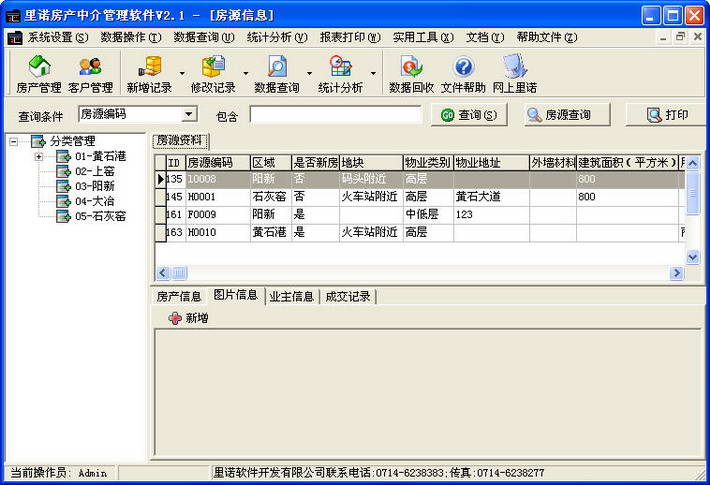This screenshot has width=710, height=485.
Task: Open the 数据查询(U) menu
Action: tap(204, 38)
